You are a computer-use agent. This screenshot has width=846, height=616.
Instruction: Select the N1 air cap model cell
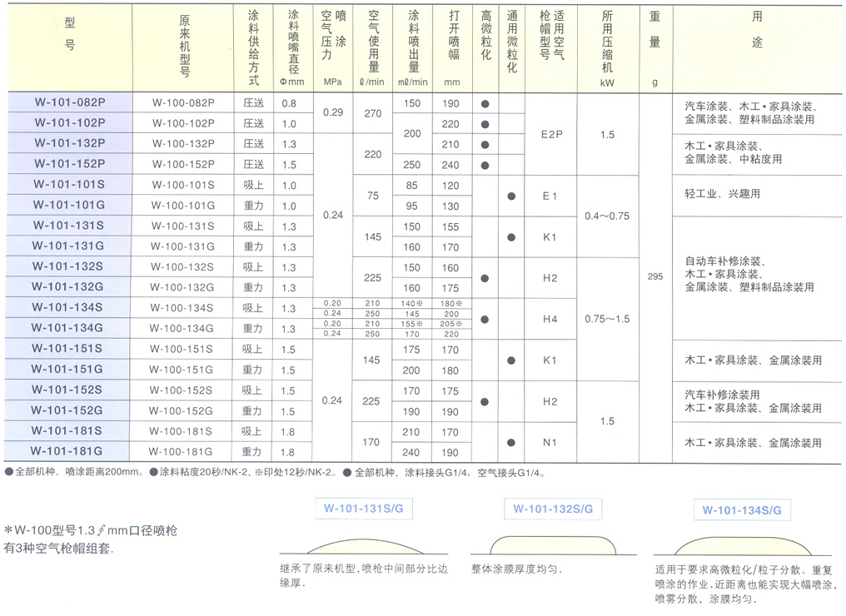pyautogui.click(x=550, y=442)
